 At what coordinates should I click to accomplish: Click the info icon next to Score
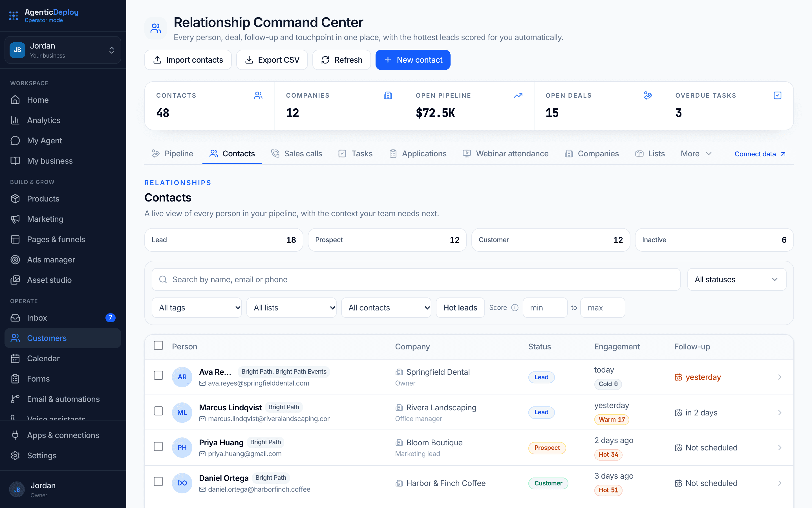515,308
